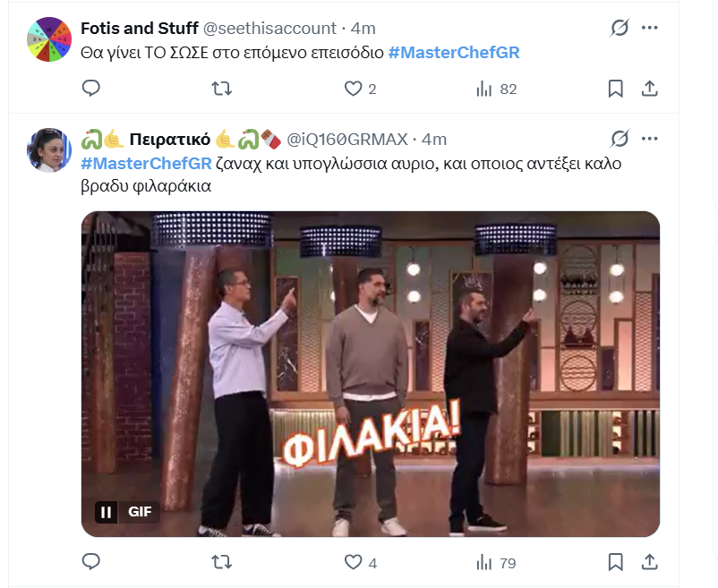Like the Πειρατικό tweet
Viewport: 718px width, 588px height.
tap(354, 563)
